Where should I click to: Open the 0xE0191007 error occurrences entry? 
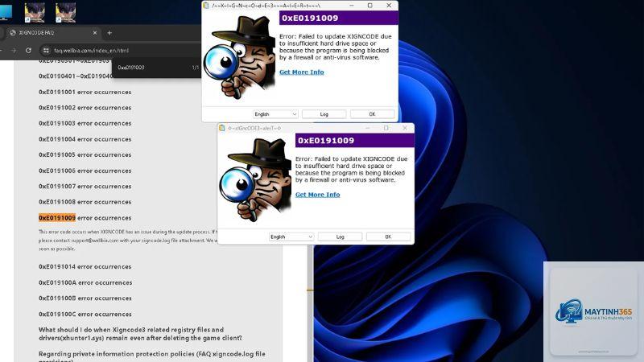point(85,187)
